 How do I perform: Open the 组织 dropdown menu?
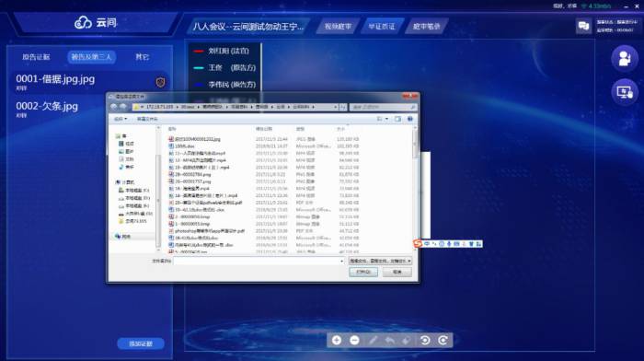121,119
